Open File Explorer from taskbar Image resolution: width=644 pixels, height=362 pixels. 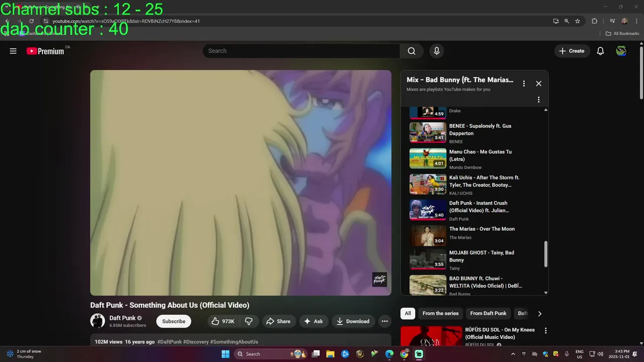coord(330,354)
